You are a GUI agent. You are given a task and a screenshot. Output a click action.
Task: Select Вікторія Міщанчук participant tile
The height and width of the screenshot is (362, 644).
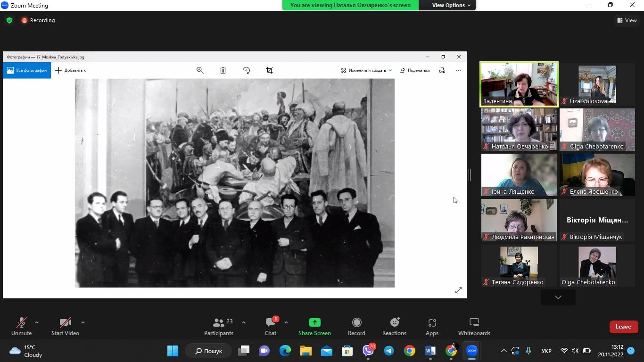click(x=597, y=220)
